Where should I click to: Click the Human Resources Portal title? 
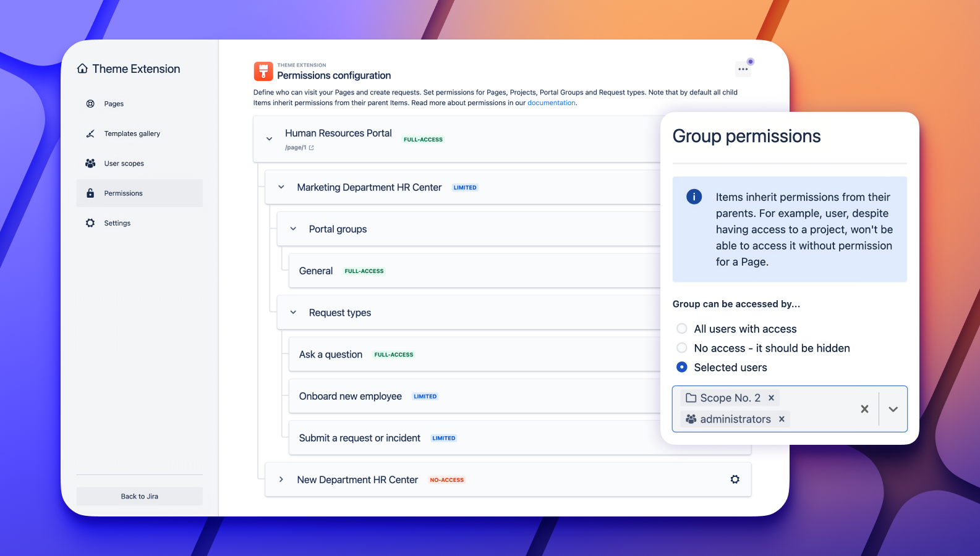click(338, 133)
